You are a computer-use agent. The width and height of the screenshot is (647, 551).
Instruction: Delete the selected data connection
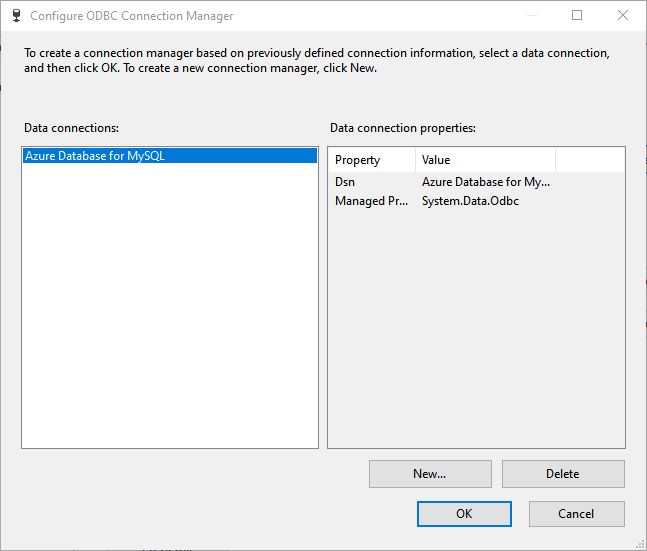pos(563,474)
